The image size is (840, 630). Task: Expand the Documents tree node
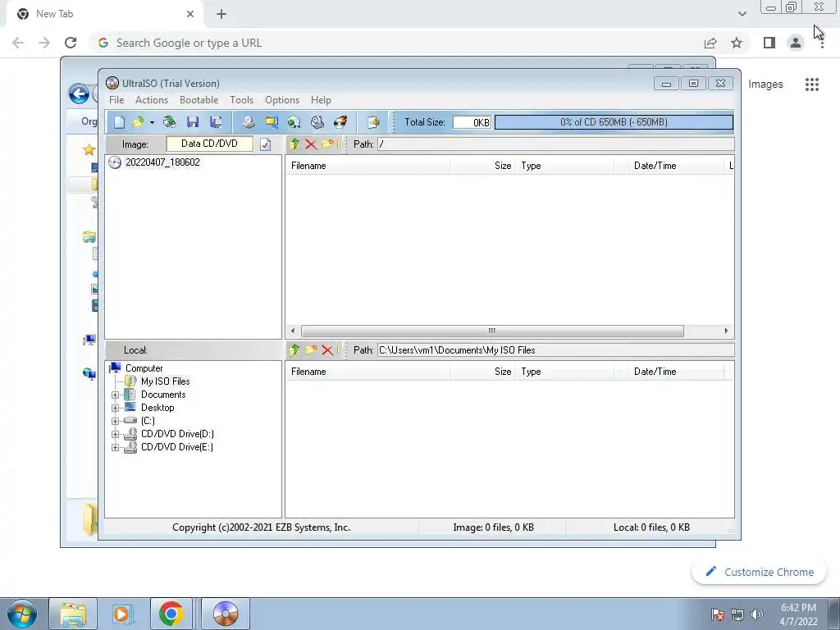point(115,395)
